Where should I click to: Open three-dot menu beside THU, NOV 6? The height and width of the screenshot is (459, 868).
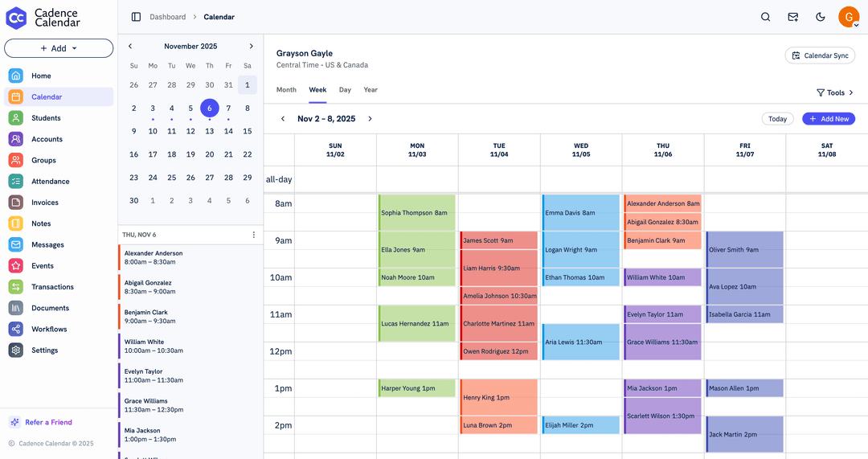[x=253, y=235]
